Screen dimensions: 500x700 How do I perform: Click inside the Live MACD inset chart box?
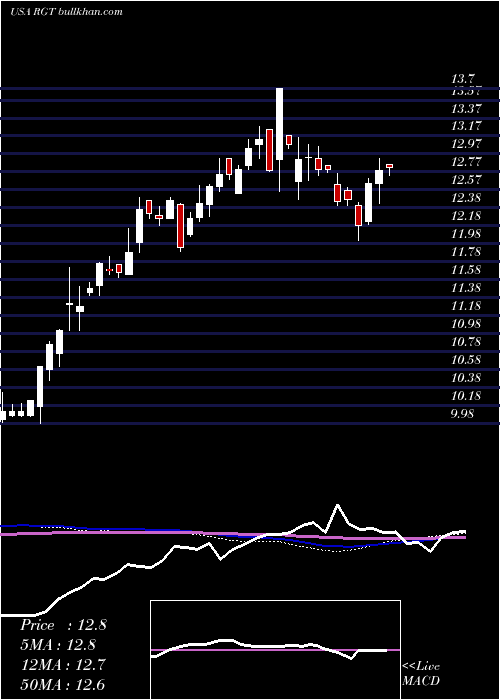click(275, 650)
